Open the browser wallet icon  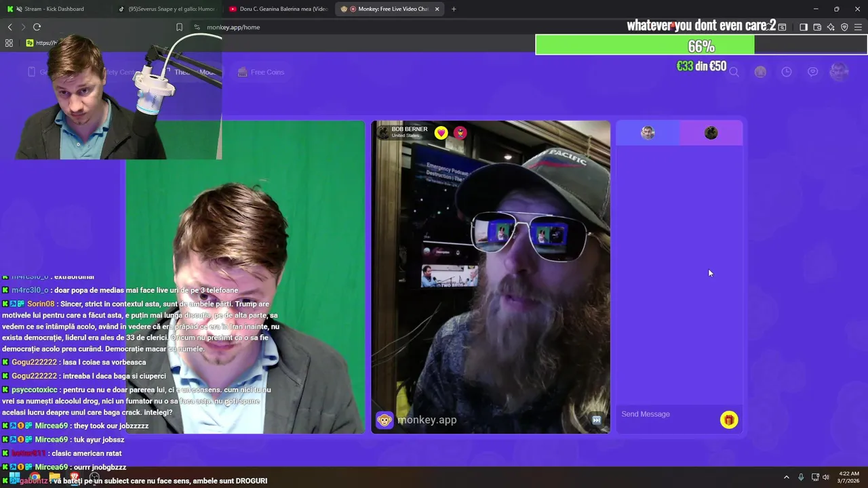[x=817, y=27]
